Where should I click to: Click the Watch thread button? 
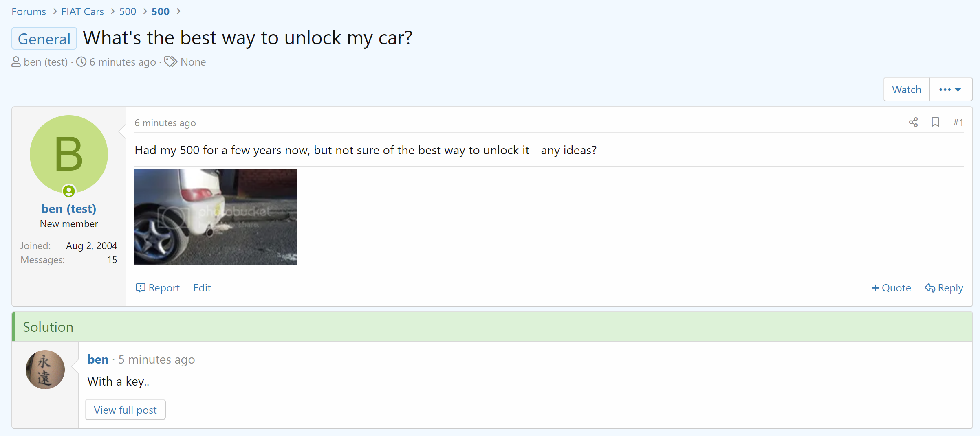coord(906,89)
